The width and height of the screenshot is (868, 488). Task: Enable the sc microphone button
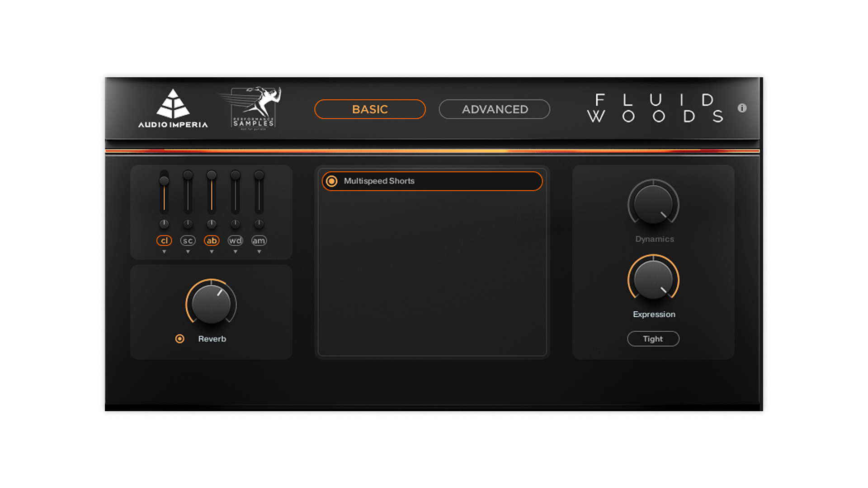pos(188,241)
